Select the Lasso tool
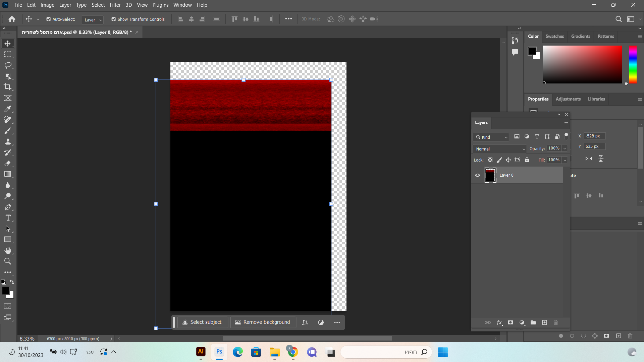Image resolution: width=644 pixels, height=362 pixels. click(x=8, y=65)
